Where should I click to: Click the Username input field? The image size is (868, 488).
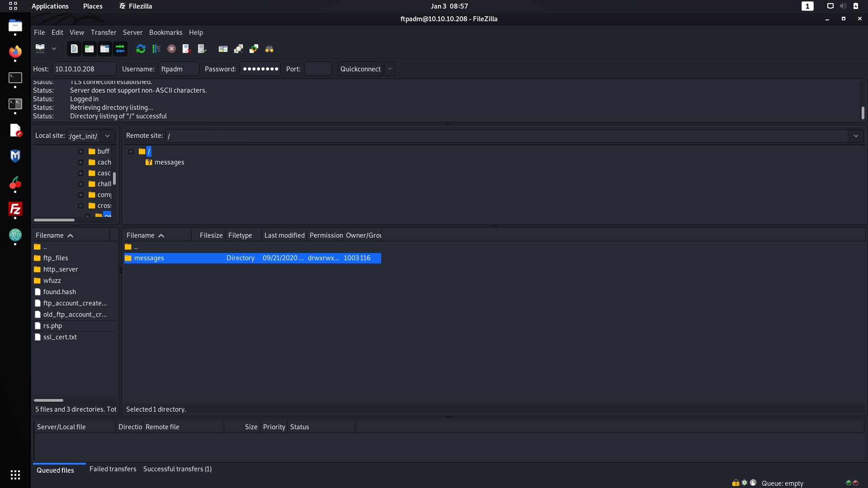point(179,69)
